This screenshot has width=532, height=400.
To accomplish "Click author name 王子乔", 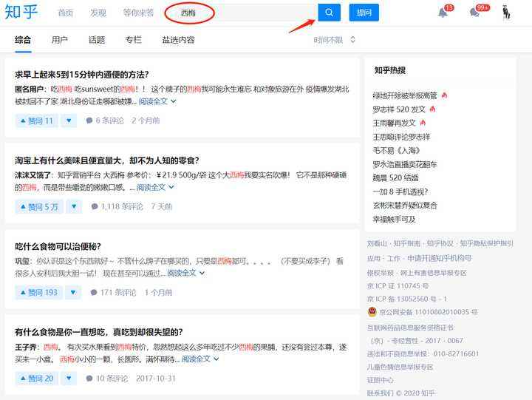I will pyautogui.click(x=25, y=347).
